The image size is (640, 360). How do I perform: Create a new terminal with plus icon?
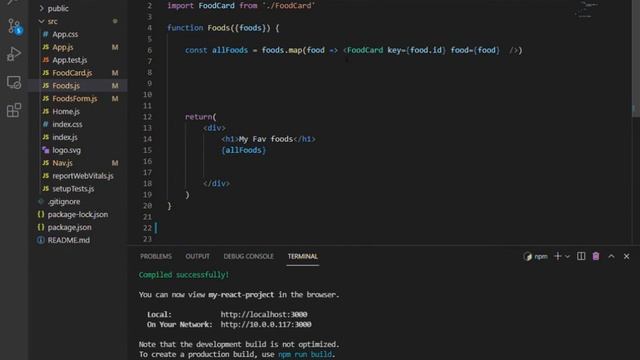[558, 256]
